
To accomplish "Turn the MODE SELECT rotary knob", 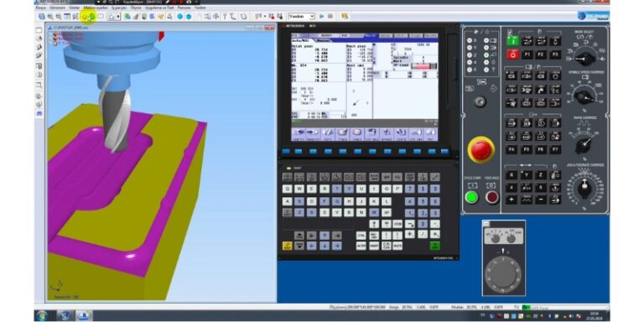I will (584, 59).
